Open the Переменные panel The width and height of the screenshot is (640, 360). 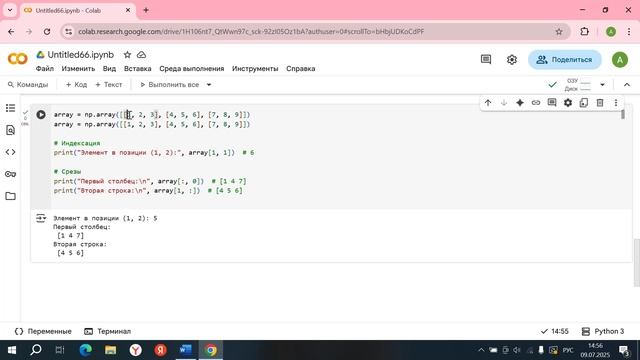[43, 331]
